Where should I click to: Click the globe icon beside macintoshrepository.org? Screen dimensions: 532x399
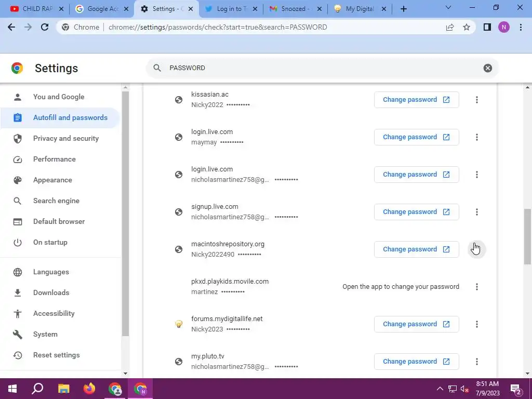179,249
